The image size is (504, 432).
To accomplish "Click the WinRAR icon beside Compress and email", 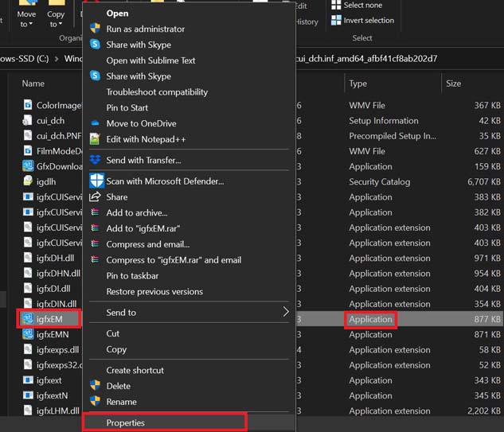I will click(95, 243).
